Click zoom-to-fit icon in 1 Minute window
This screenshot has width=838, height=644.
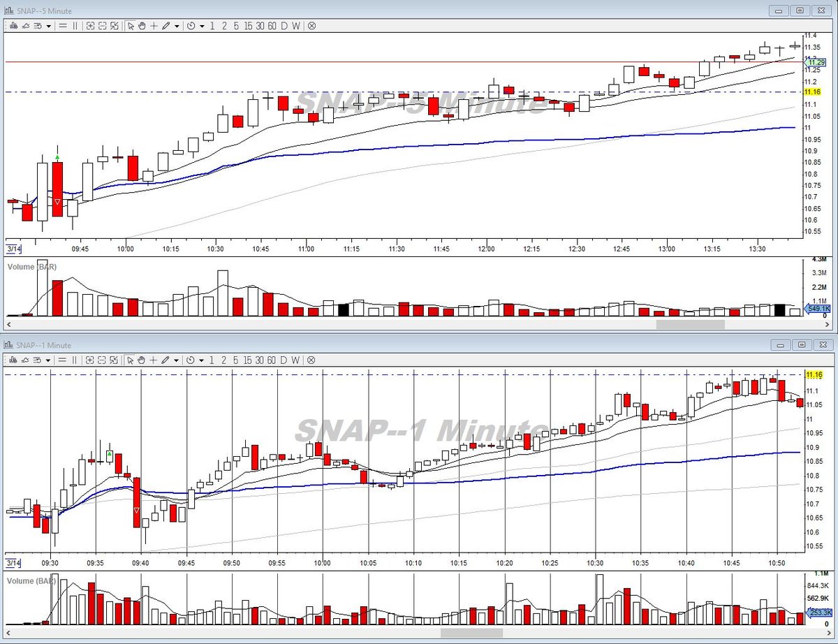115,360
